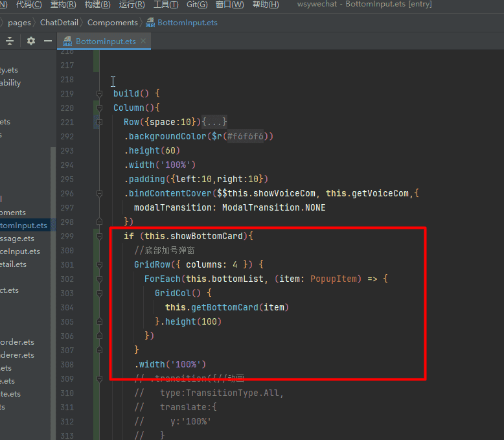The image size is (504, 440).
Task: Click the ETS file icon in breadcrumb
Action: pos(150,23)
